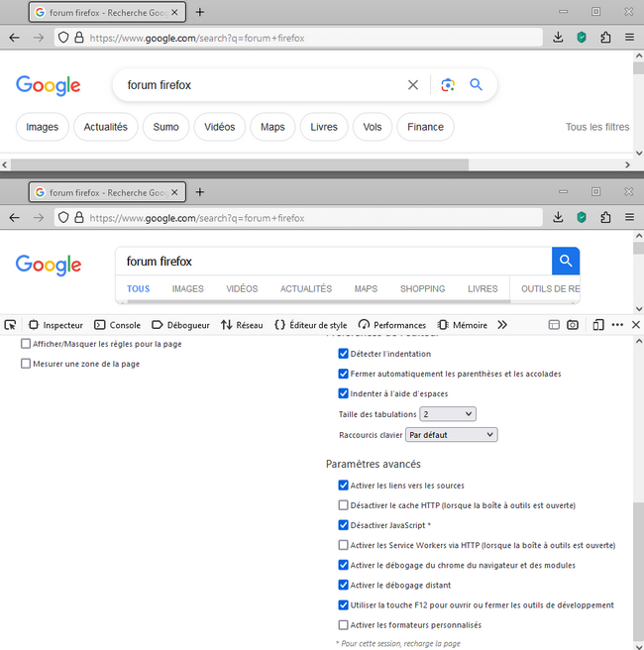Switch to the Mémoire tab

pos(463,325)
